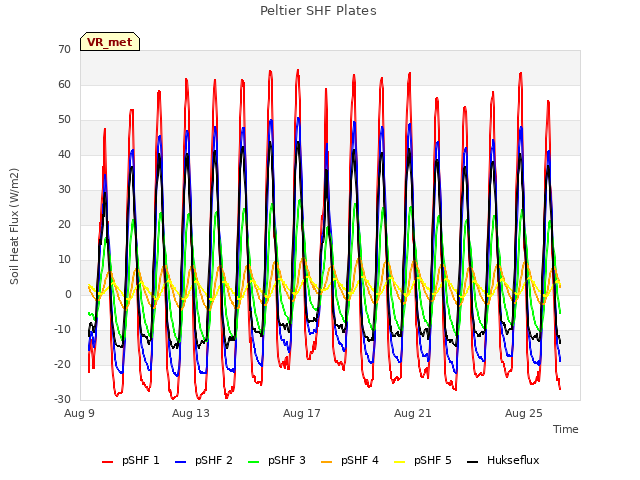Click the 10 y-axis tick label
Image resolution: width=640 pixels, height=480 pixels.
64,260
